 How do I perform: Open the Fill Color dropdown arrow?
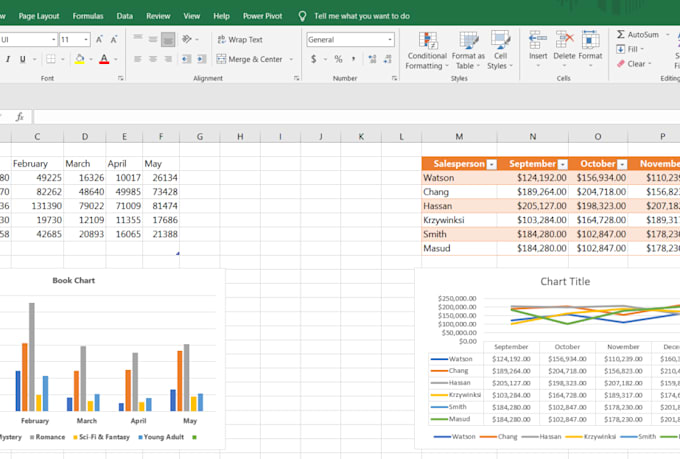91,59
